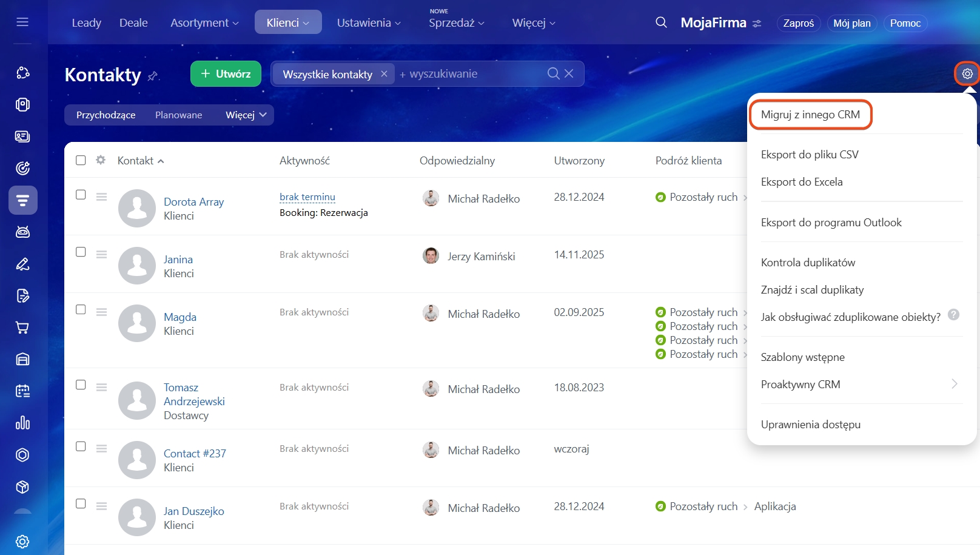Expand the Klienci dropdown in the top menu

tap(288, 22)
